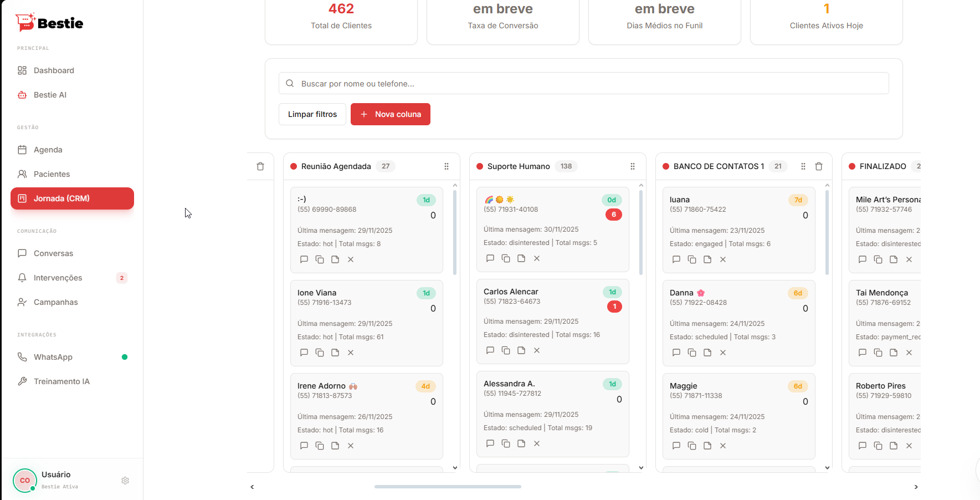
Task: Open chat icon on Ione Viana's card
Action: (x=304, y=352)
